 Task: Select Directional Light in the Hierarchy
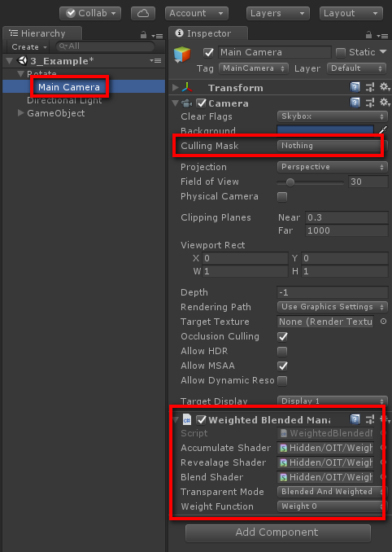click(64, 100)
